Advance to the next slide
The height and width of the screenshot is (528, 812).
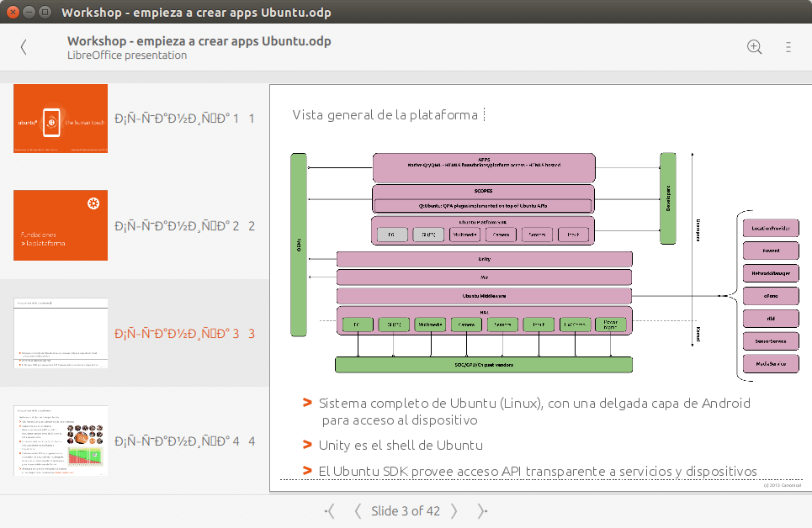click(x=454, y=510)
